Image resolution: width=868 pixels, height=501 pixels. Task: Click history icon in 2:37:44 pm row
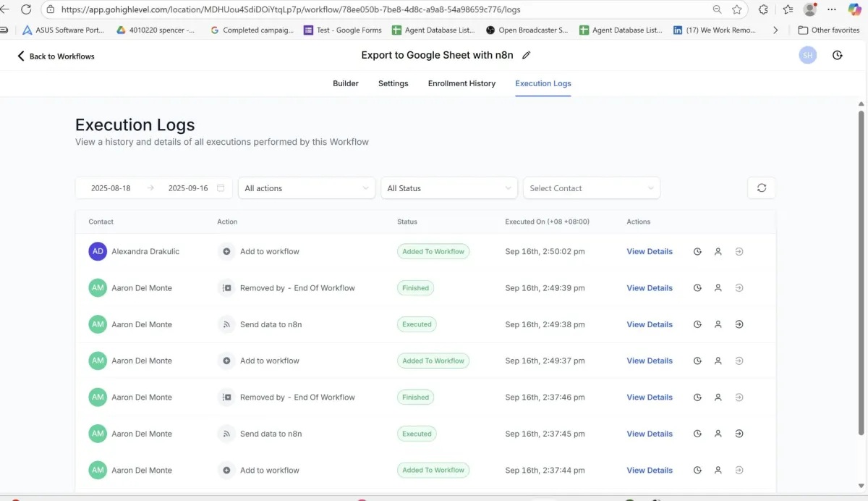697,471
